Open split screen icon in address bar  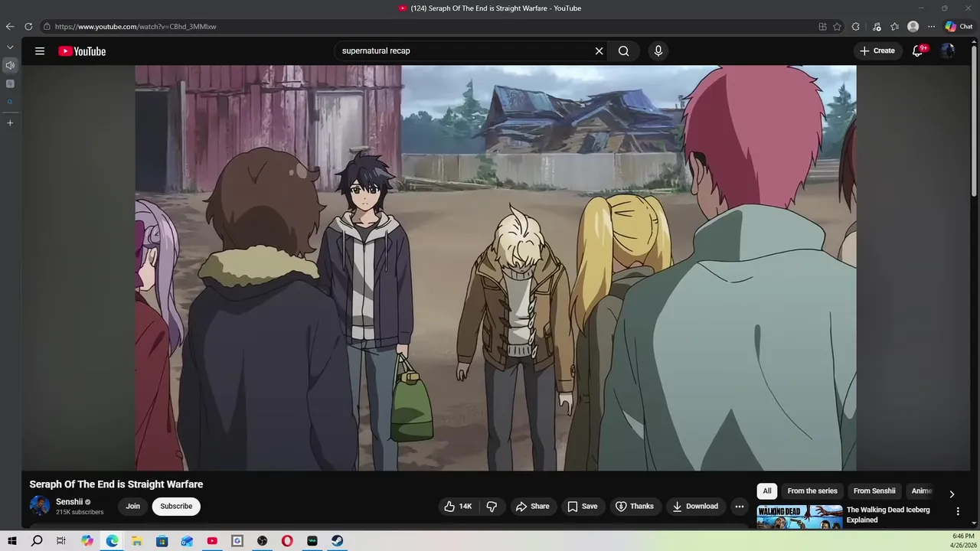click(822, 26)
